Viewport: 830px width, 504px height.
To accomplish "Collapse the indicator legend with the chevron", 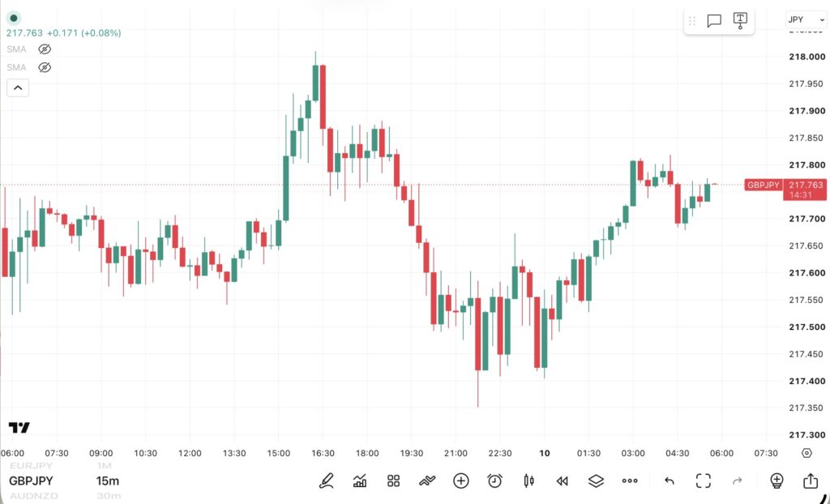I will [x=18, y=88].
